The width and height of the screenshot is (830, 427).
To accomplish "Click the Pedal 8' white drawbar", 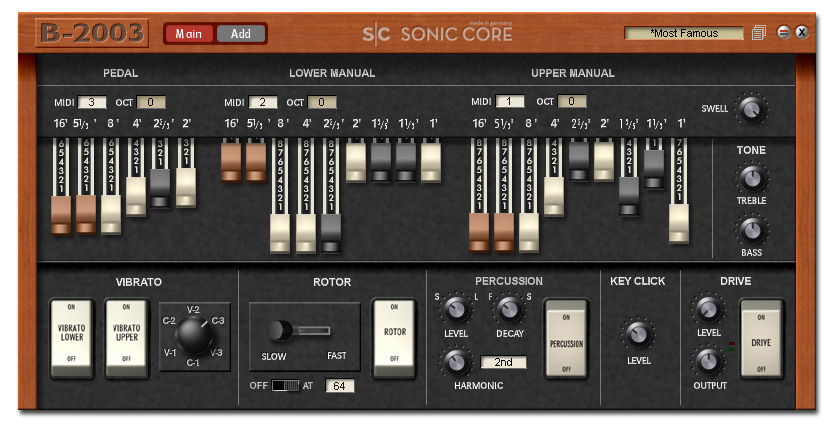I will pos(111,214).
